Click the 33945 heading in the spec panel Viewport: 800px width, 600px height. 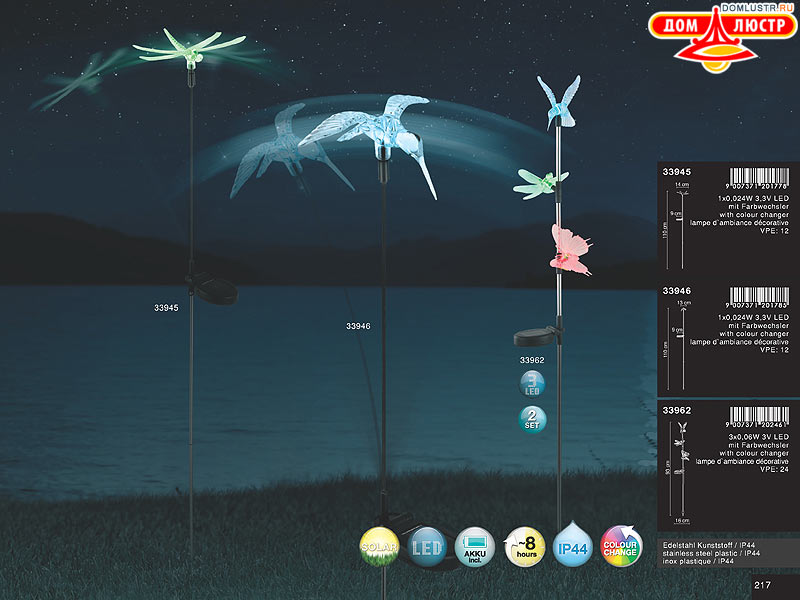(677, 172)
